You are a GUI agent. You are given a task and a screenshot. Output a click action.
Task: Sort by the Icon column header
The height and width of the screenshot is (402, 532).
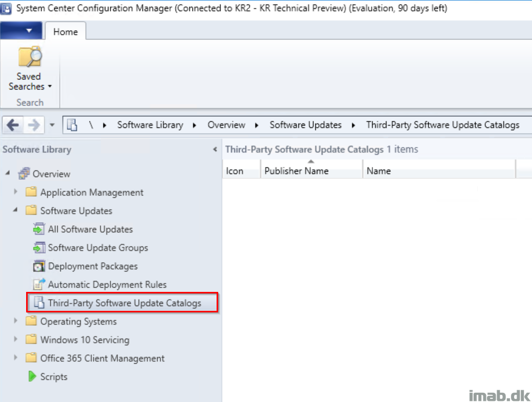pos(241,171)
